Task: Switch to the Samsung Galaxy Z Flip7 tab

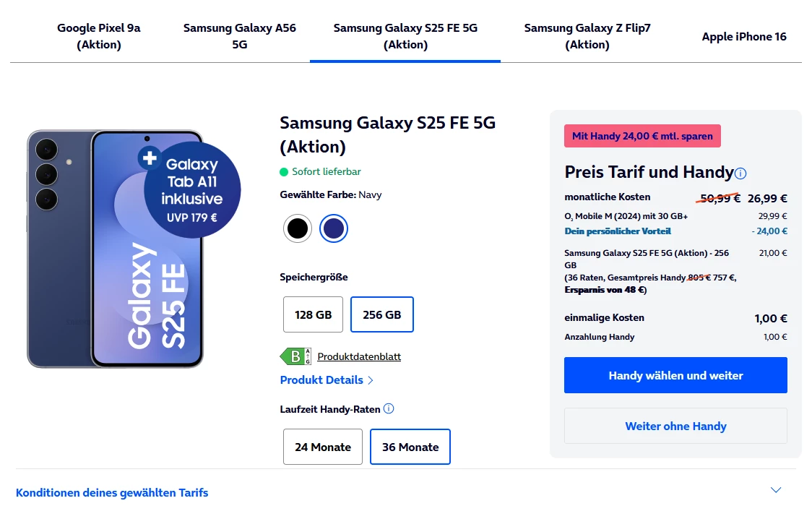Action: tap(587, 36)
